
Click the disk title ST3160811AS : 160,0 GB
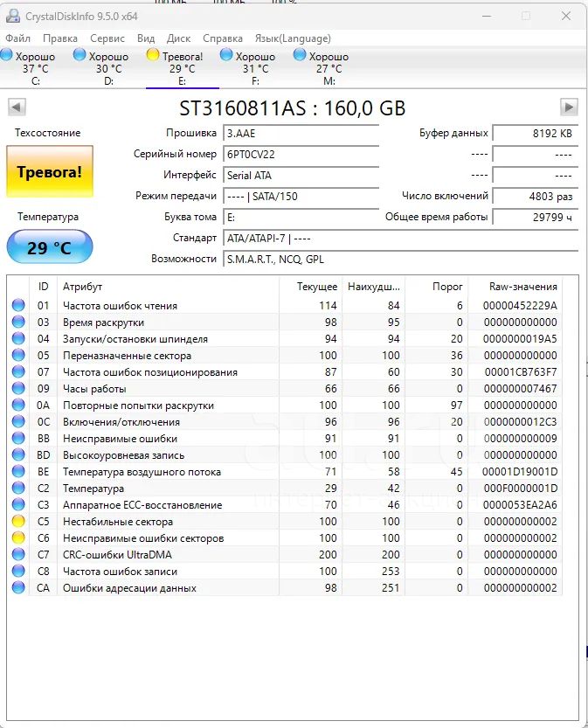(293, 107)
